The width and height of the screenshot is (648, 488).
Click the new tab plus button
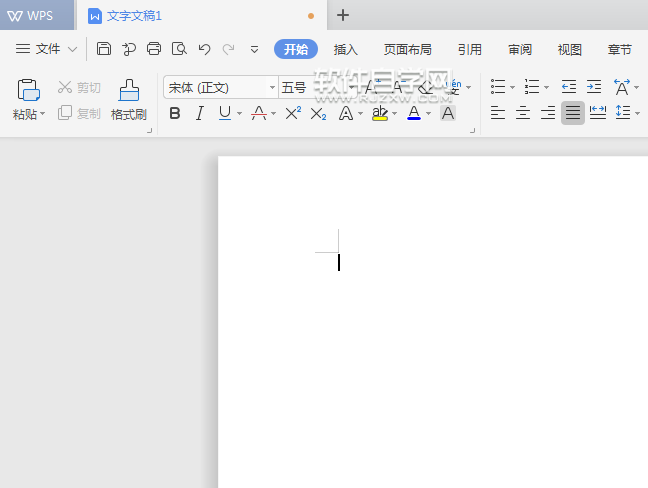343,15
